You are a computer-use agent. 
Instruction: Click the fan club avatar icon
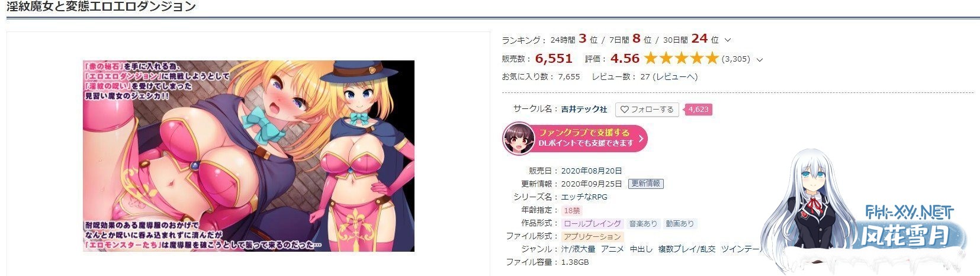click(519, 138)
